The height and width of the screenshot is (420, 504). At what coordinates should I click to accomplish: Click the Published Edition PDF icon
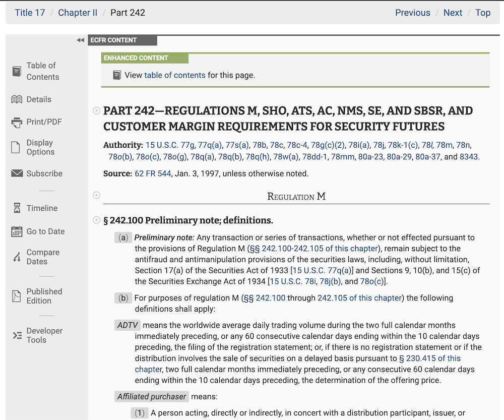[x=16, y=296]
